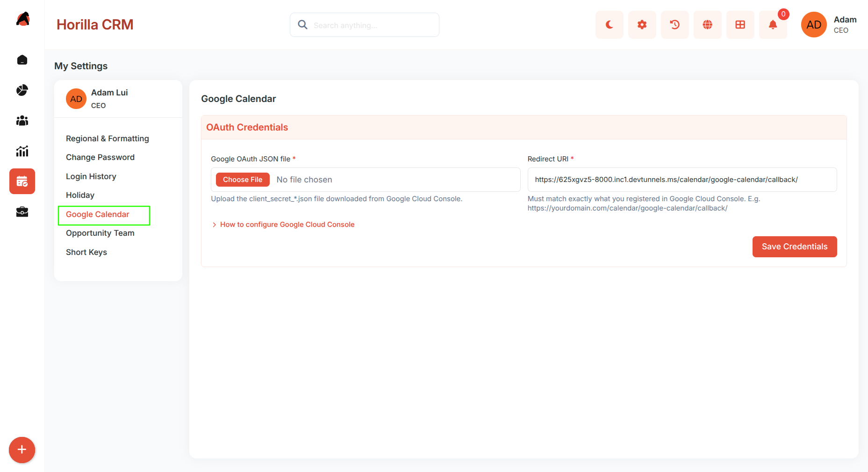The height and width of the screenshot is (472, 868).
Task: Click the Horilla CRM title
Action: point(95,25)
